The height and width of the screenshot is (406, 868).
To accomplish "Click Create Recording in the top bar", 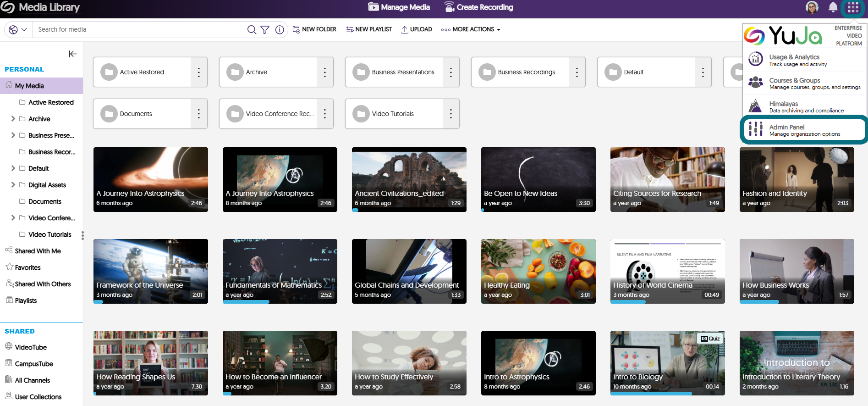I will coord(478,7).
